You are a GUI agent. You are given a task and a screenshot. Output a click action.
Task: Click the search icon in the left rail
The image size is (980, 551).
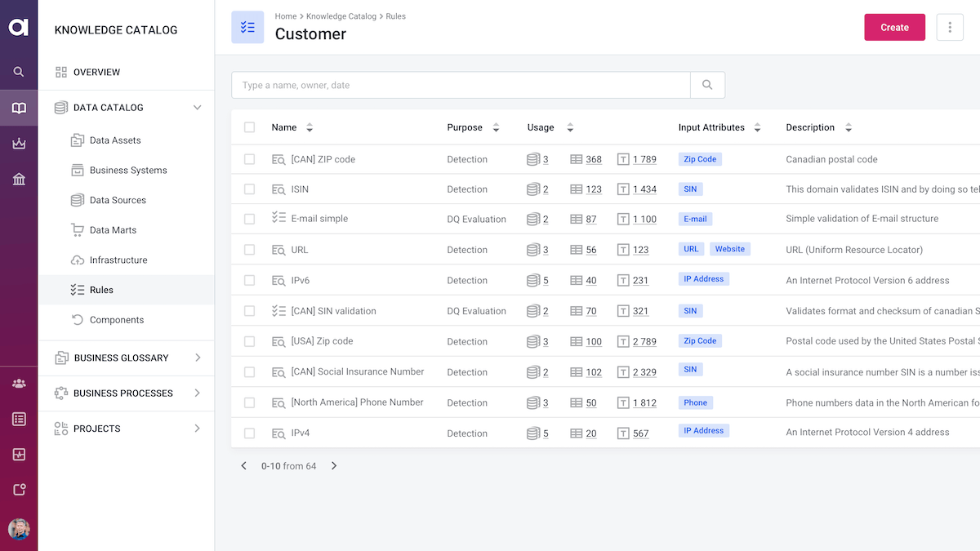tap(19, 72)
